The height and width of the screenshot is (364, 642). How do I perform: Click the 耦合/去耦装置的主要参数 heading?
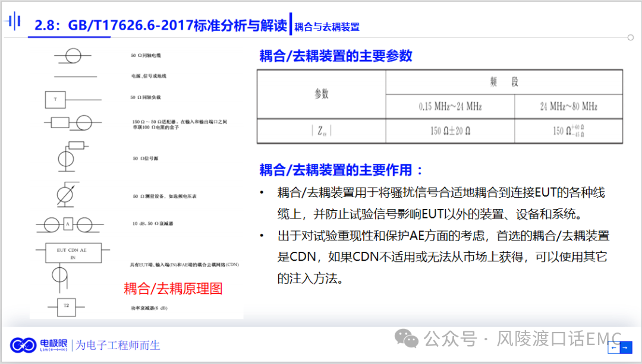tap(336, 56)
